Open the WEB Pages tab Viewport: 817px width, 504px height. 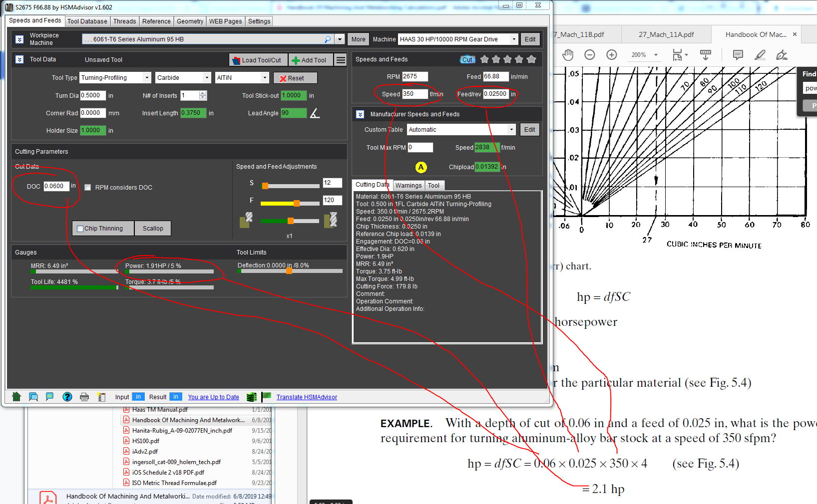point(225,21)
